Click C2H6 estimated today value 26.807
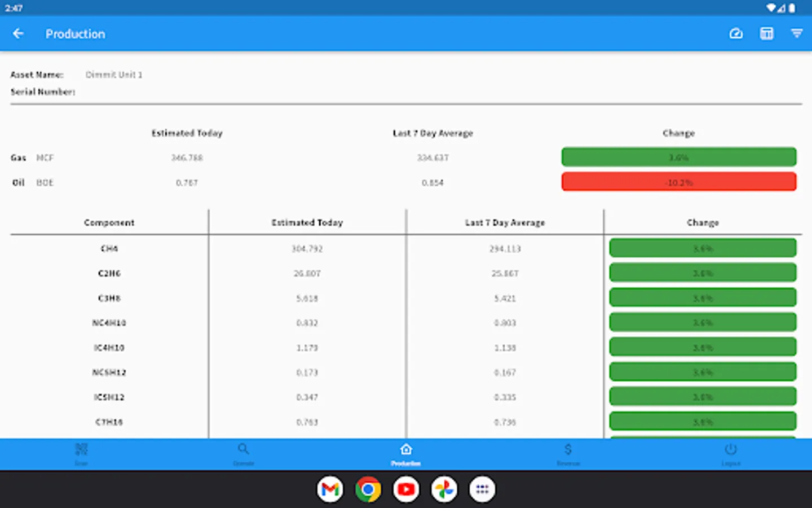 [307, 273]
